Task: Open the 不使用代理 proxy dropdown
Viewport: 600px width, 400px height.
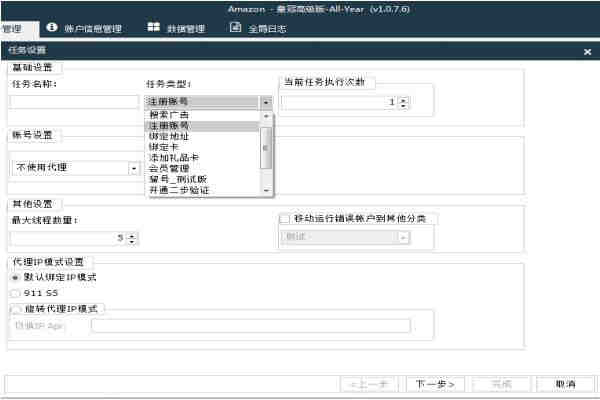Action: 134,168
